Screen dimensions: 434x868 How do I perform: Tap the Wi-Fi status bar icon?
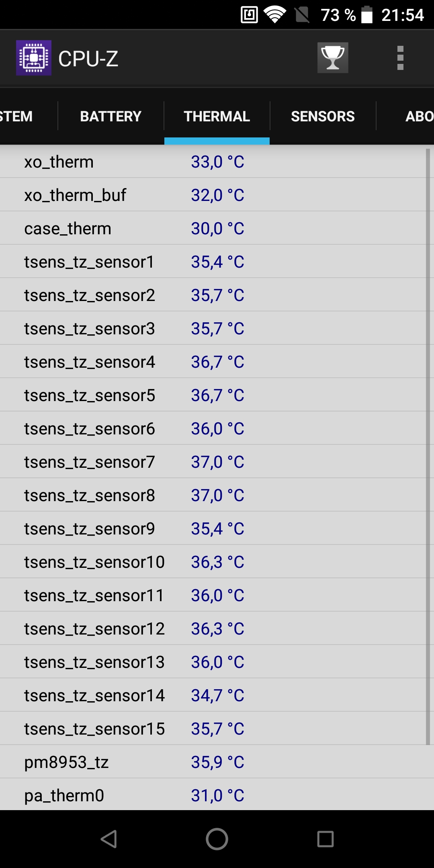(x=275, y=15)
